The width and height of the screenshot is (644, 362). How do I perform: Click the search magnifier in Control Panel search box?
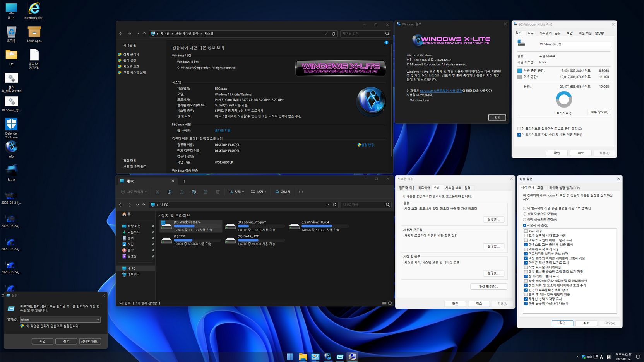[387, 34]
